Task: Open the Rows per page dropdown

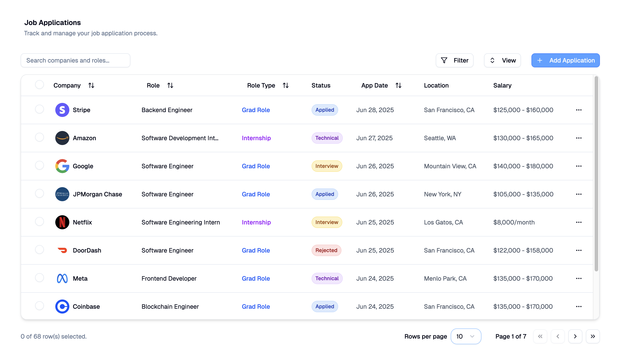Action: (466, 336)
